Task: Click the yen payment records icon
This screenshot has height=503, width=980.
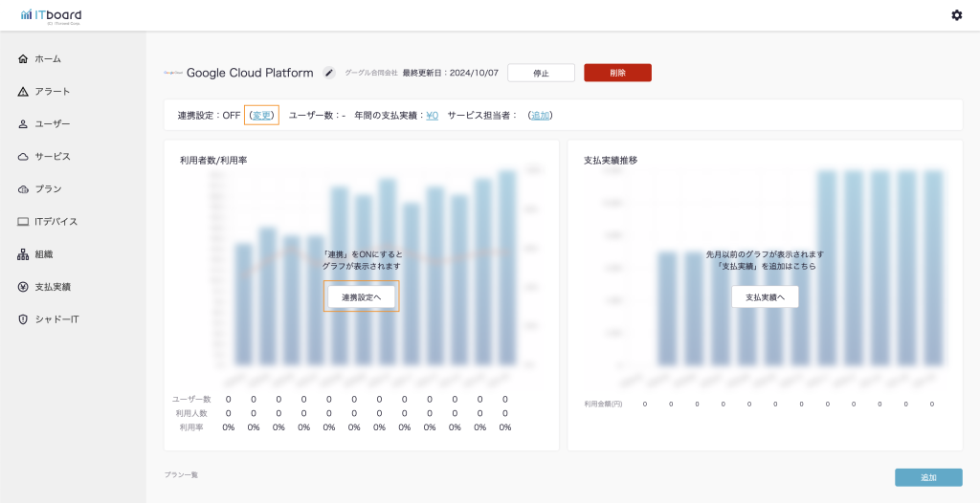Action: (23, 287)
